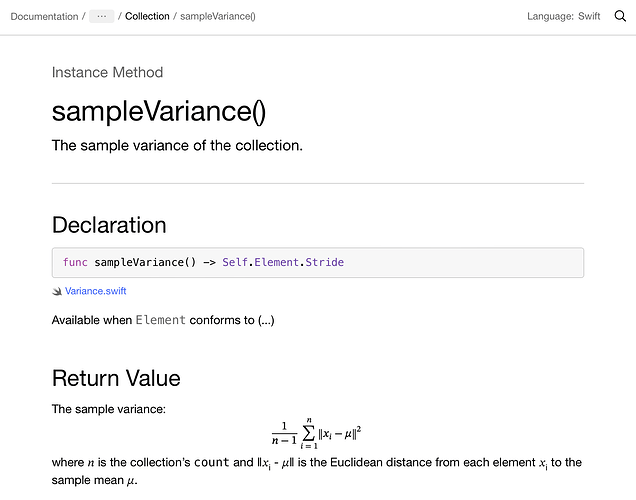Click the count code term
Image resolution: width=636 pixels, height=500 pixels.
click(212, 463)
